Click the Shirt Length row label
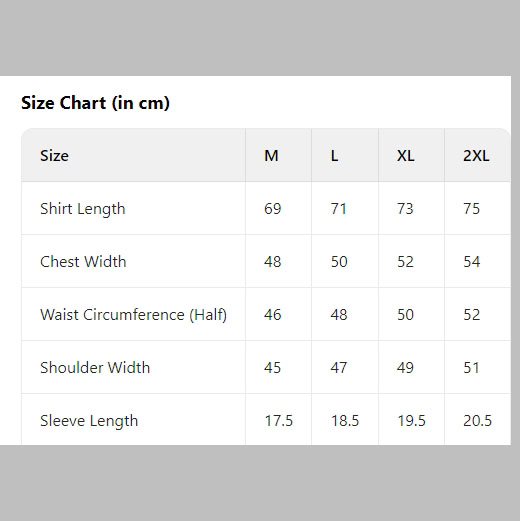Screen dimensions: 520x521 83,209
